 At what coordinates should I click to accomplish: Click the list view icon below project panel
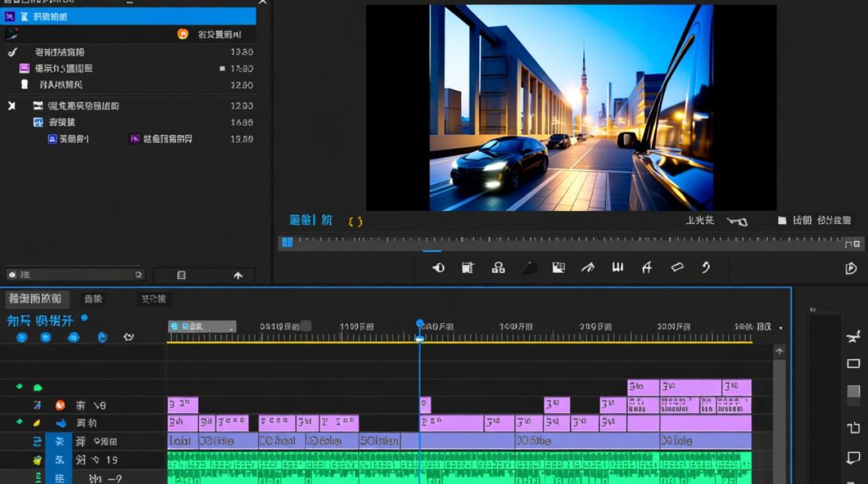point(181,276)
